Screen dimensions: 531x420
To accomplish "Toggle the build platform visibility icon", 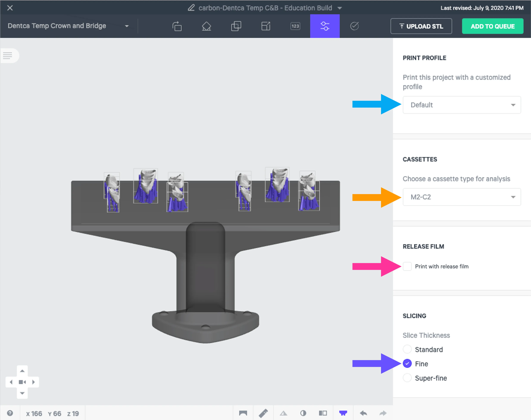I will 343,413.
